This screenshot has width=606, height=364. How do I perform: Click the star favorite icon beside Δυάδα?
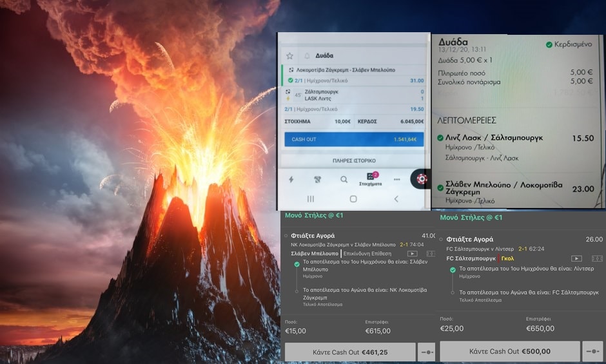pyautogui.click(x=289, y=56)
